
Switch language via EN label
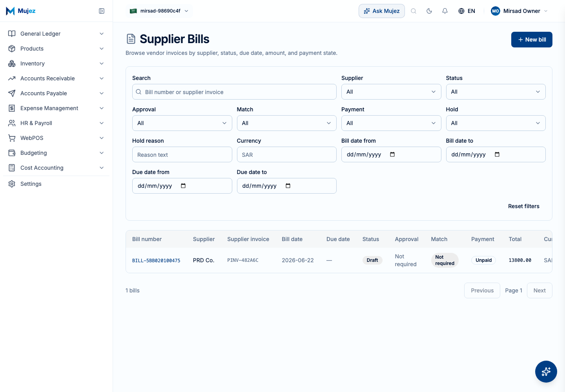point(471,11)
